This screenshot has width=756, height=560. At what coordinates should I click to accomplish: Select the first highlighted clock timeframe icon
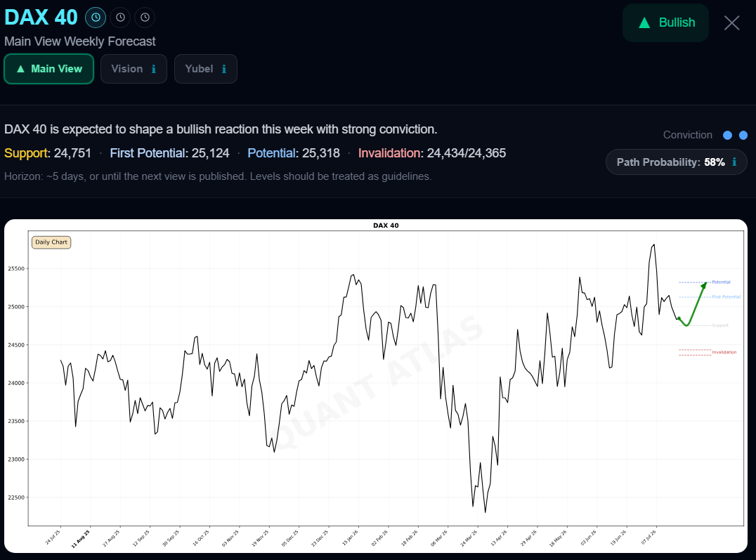click(96, 18)
